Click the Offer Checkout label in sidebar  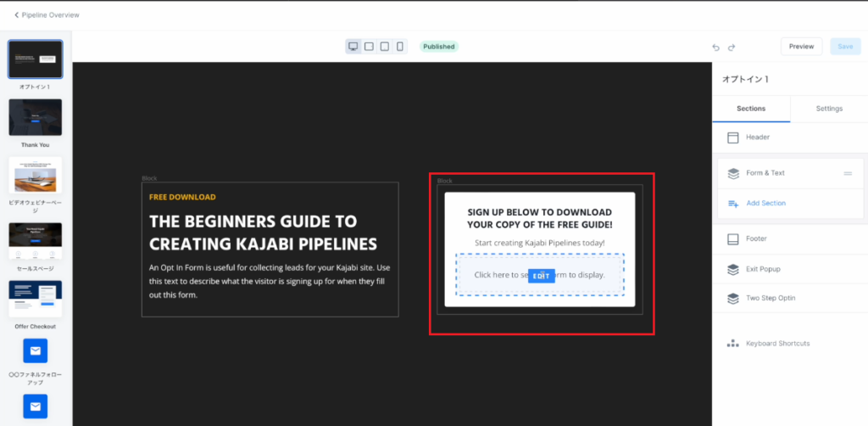point(36,327)
